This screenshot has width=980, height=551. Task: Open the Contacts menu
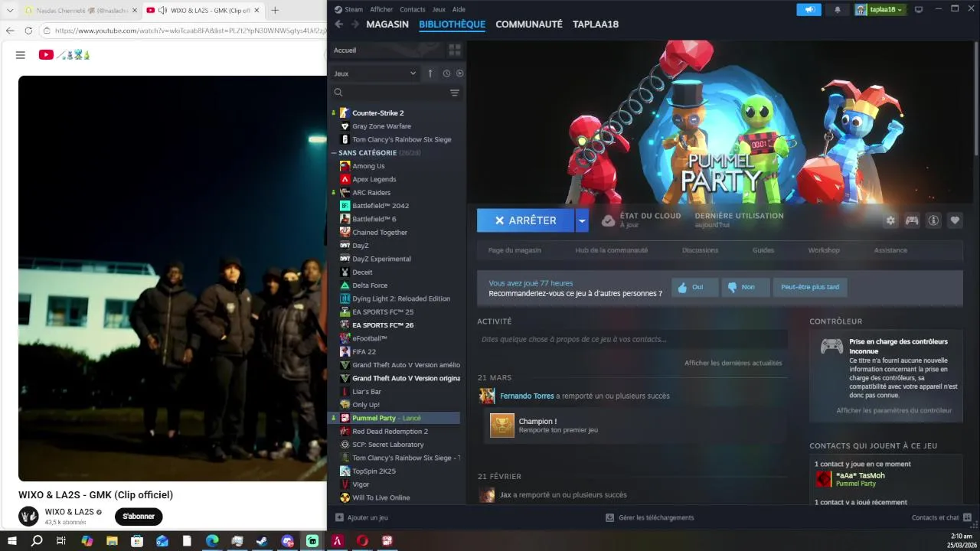pos(412,9)
